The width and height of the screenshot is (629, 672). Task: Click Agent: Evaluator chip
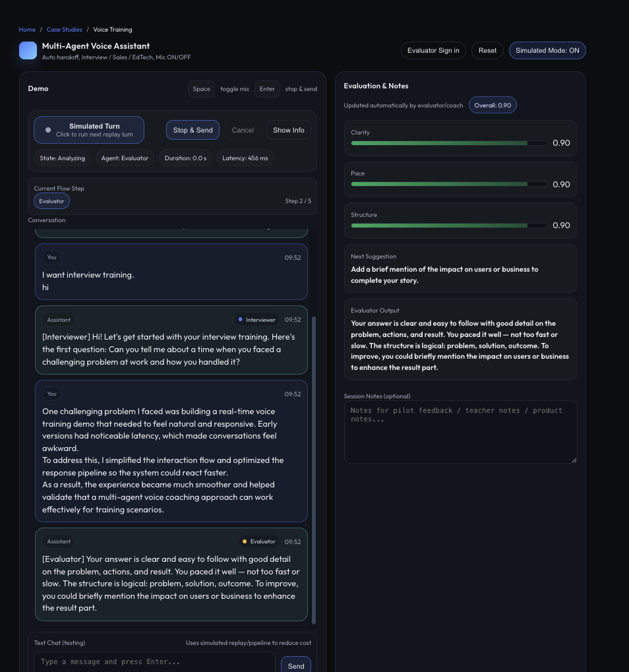coord(125,158)
